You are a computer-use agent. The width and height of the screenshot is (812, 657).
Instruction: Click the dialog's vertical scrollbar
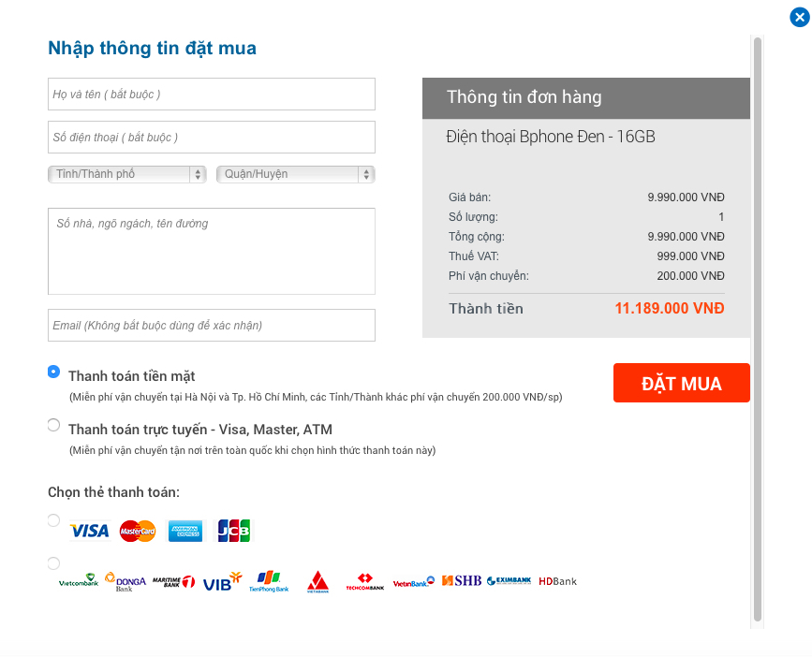(758, 328)
